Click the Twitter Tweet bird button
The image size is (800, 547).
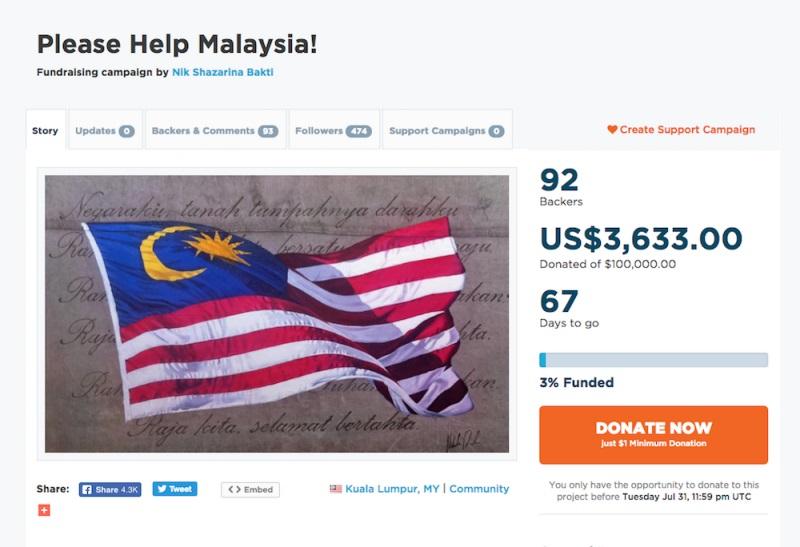pos(174,489)
